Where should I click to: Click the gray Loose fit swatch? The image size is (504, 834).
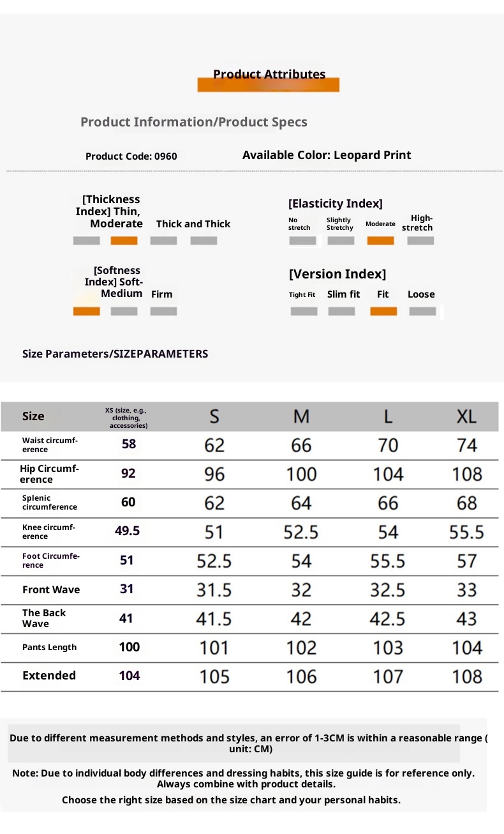pos(422,312)
